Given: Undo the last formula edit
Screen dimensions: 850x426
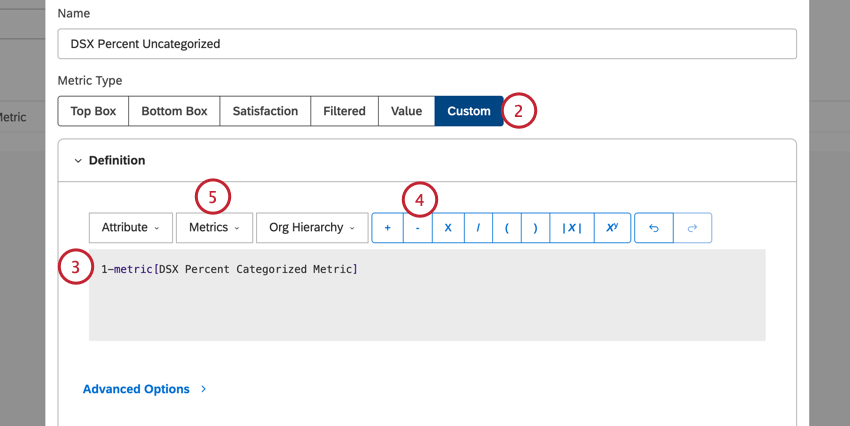Looking at the screenshot, I should click(654, 228).
